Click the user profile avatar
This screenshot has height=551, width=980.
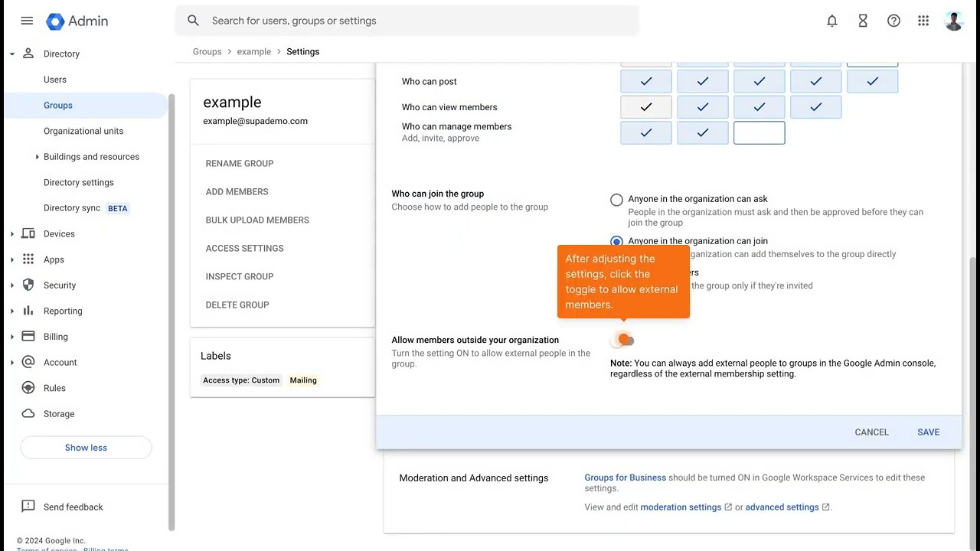coord(953,21)
